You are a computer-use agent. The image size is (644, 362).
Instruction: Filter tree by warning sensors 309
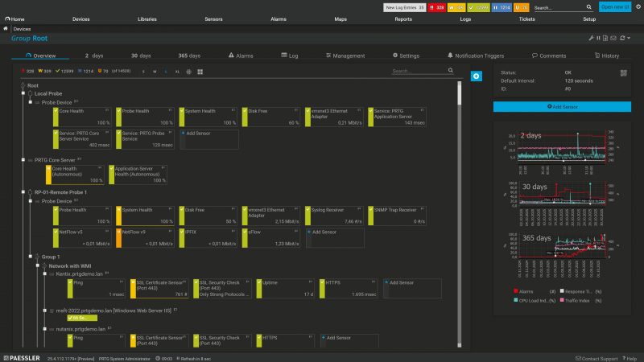[x=45, y=71]
